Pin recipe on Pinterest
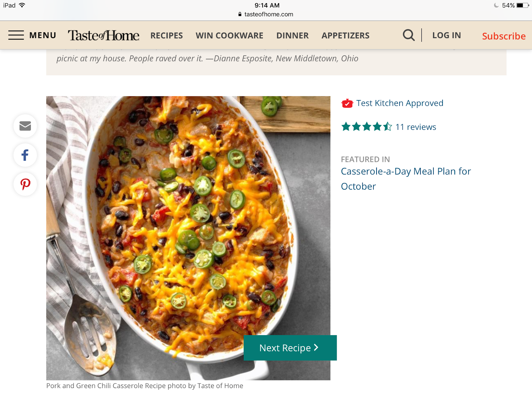 (x=25, y=184)
